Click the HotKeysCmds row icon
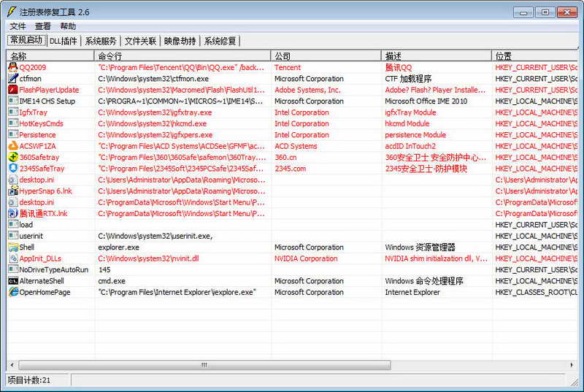 pos(13,123)
